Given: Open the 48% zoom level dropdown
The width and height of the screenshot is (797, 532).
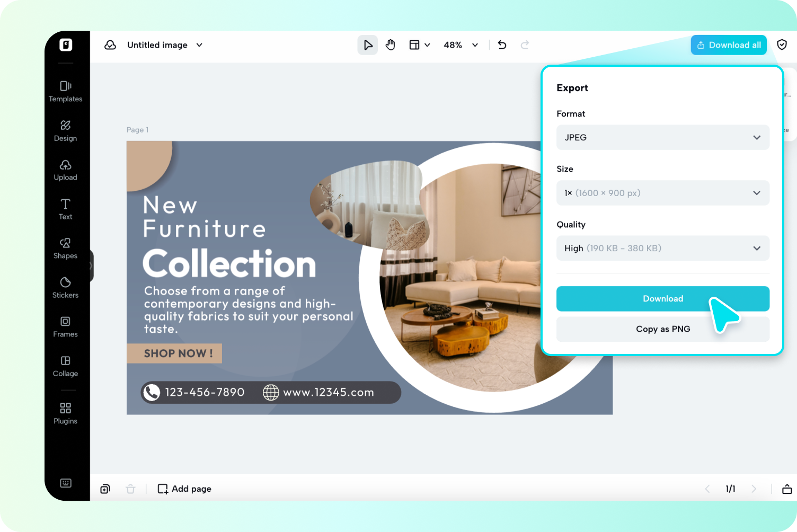Looking at the screenshot, I should click(461, 45).
